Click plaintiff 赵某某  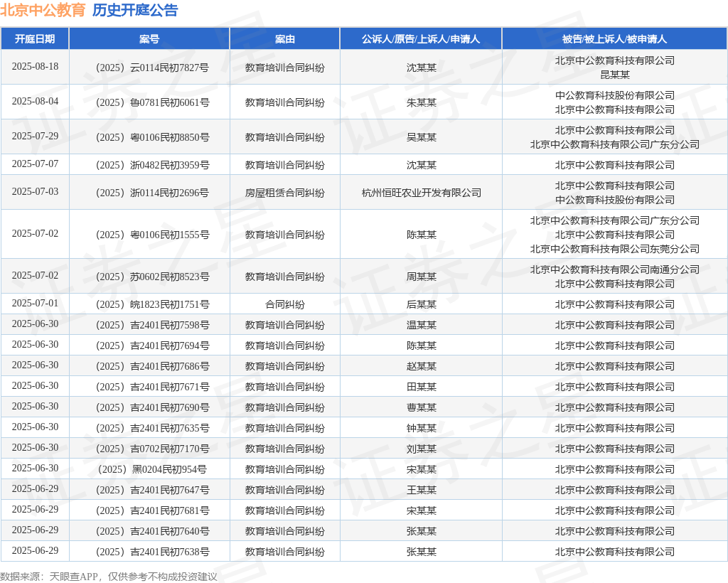(421, 367)
